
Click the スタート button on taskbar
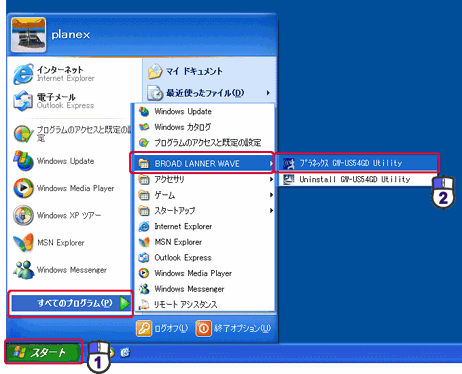coord(43,352)
